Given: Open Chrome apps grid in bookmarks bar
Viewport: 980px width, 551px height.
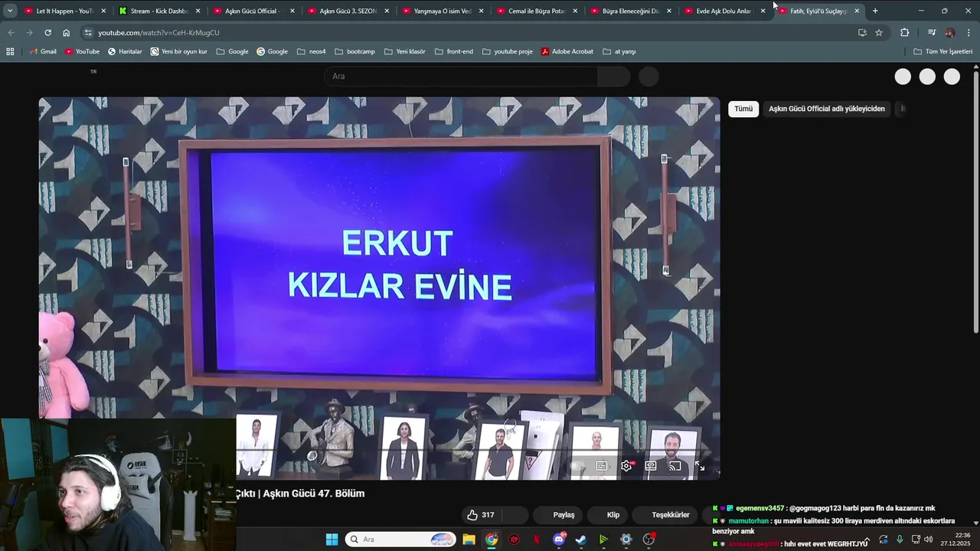Looking at the screenshot, I should click(x=10, y=51).
